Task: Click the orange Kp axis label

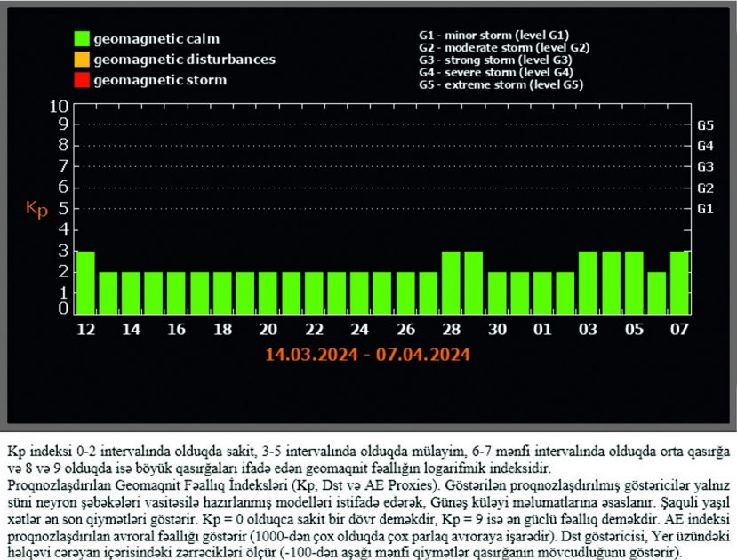Action: (x=36, y=209)
